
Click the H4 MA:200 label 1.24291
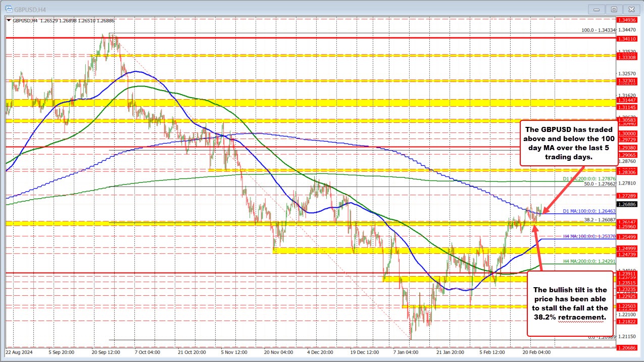pos(588,261)
